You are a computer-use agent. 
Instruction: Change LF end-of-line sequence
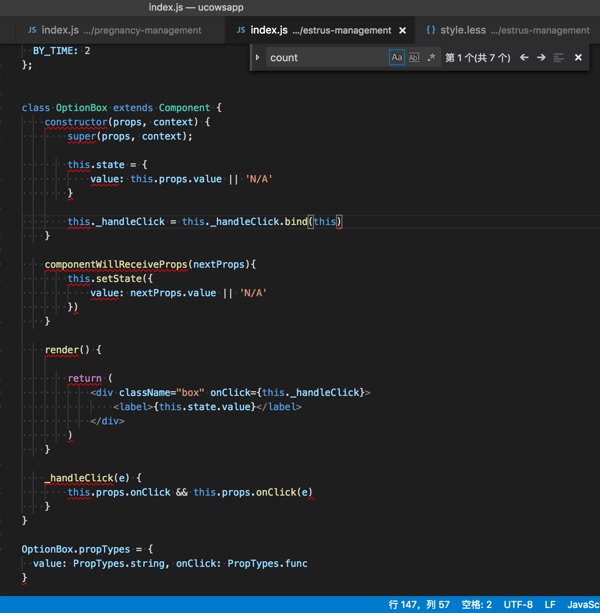(550, 605)
